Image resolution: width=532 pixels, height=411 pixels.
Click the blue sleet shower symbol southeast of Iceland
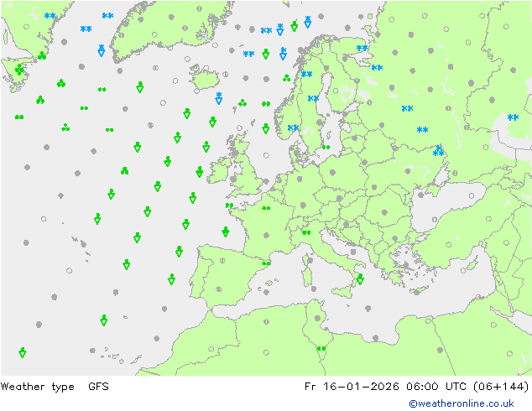[x=219, y=98]
